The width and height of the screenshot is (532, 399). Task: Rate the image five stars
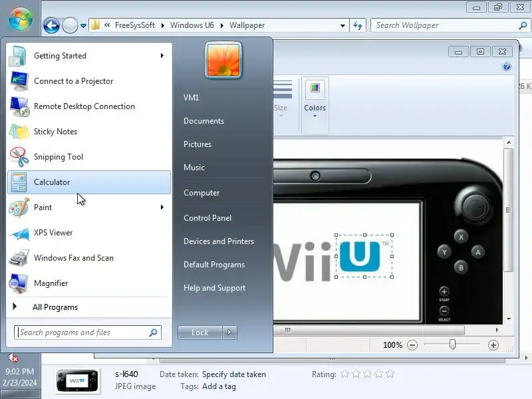point(390,374)
